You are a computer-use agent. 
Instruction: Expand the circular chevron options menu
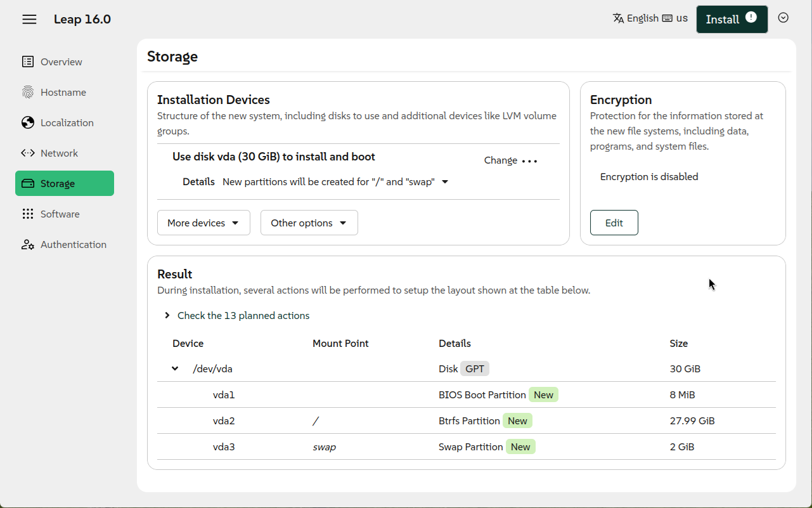coord(783,18)
